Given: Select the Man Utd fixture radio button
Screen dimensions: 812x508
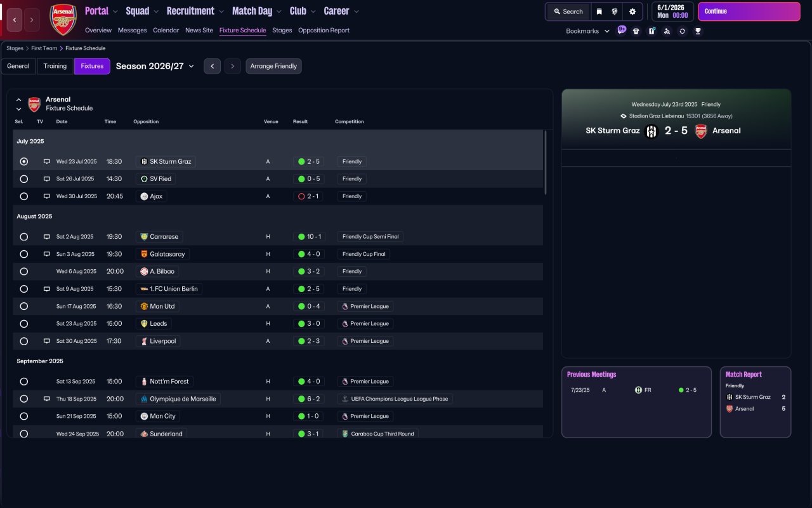Looking at the screenshot, I should point(24,306).
